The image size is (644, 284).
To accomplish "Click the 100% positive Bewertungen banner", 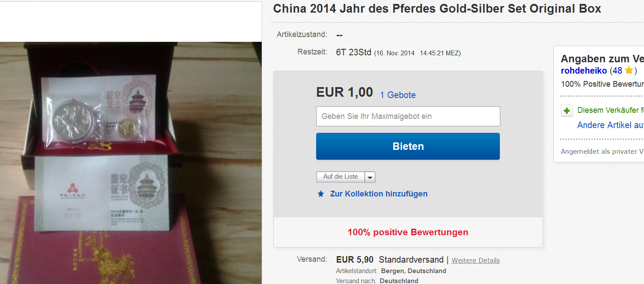I will click(408, 232).
